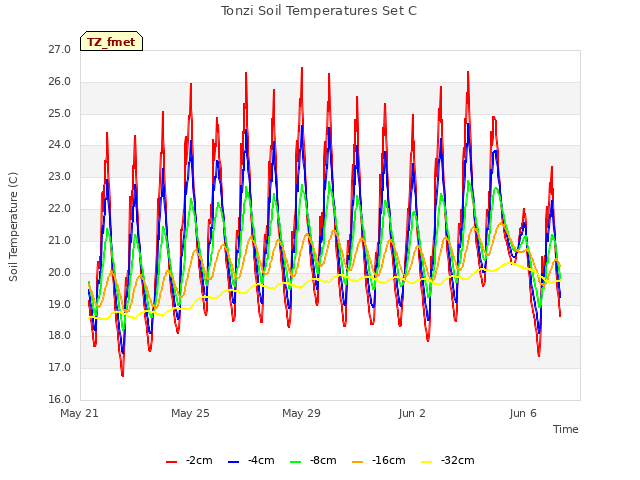
Task: Select the -32cm legend entry
Action: (x=448, y=461)
